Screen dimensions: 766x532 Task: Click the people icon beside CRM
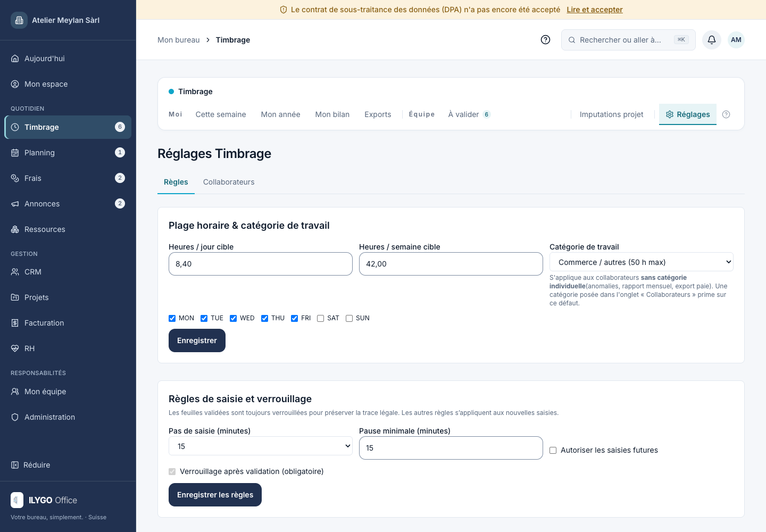click(x=15, y=272)
